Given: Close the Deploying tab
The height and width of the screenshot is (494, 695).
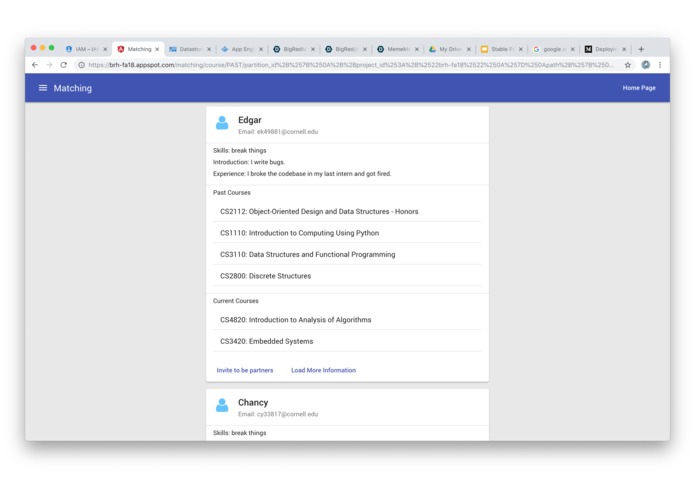Looking at the screenshot, I should point(624,49).
